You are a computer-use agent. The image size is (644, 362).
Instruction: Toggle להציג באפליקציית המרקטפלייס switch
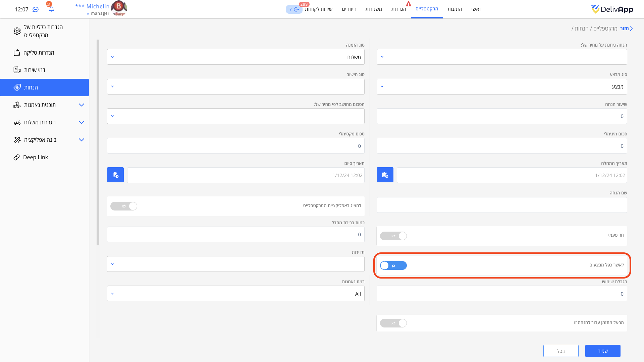click(x=124, y=206)
